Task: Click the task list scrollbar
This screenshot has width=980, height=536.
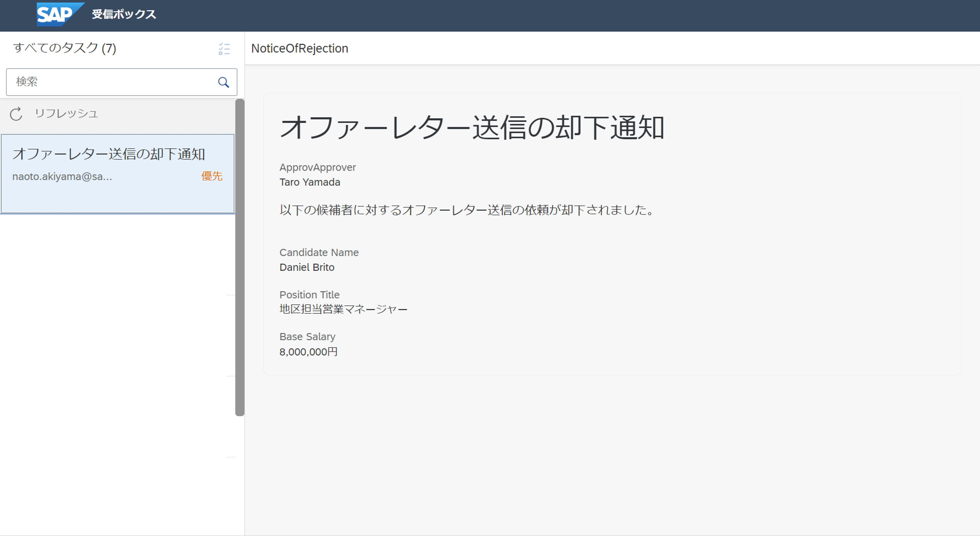Action: (240, 257)
